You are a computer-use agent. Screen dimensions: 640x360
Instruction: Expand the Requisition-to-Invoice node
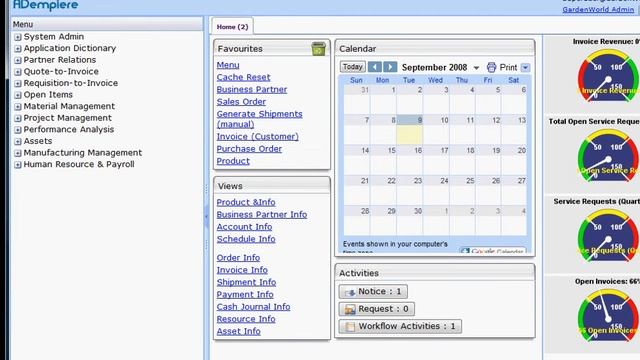[18, 84]
